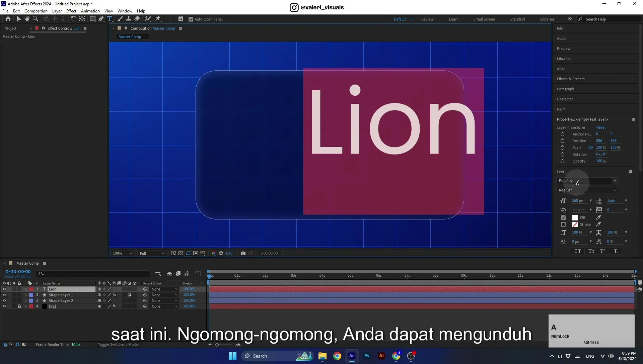
Task: Select the Eraser tool
Action: point(137,19)
